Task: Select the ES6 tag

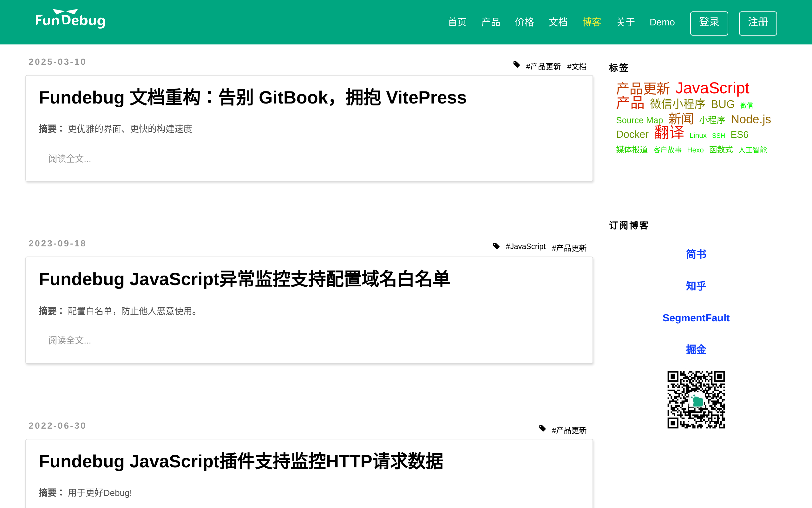Action: tap(740, 135)
